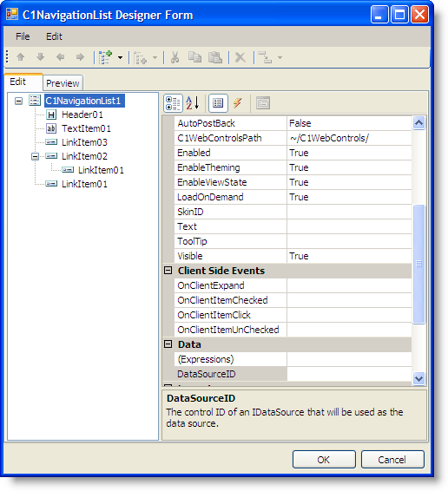
Task: Click the Cut scissors icon
Action: pos(175,57)
